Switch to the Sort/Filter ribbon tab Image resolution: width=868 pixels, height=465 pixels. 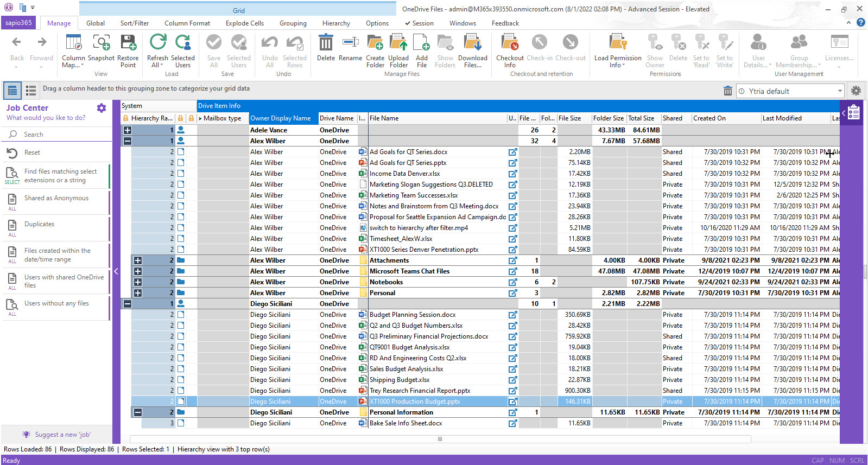135,23
